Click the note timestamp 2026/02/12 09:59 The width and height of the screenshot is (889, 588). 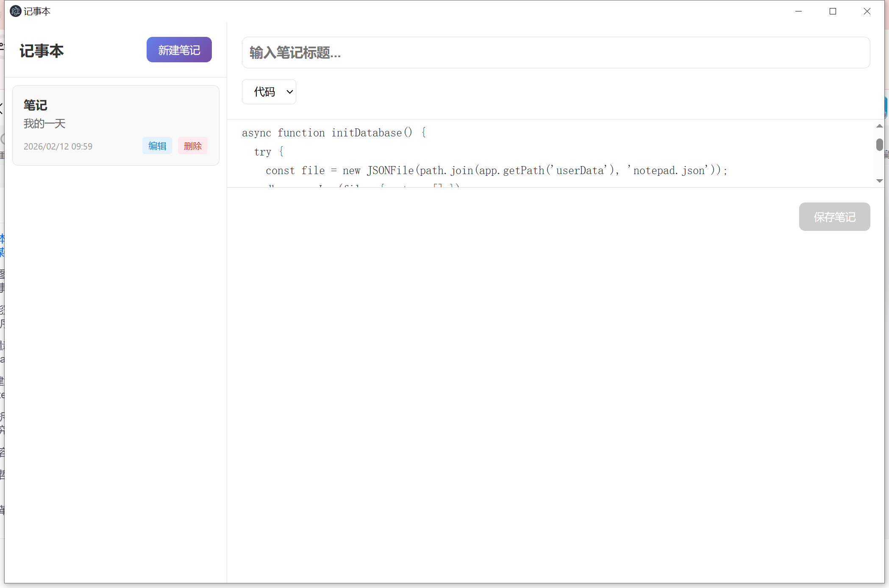coord(58,147)
